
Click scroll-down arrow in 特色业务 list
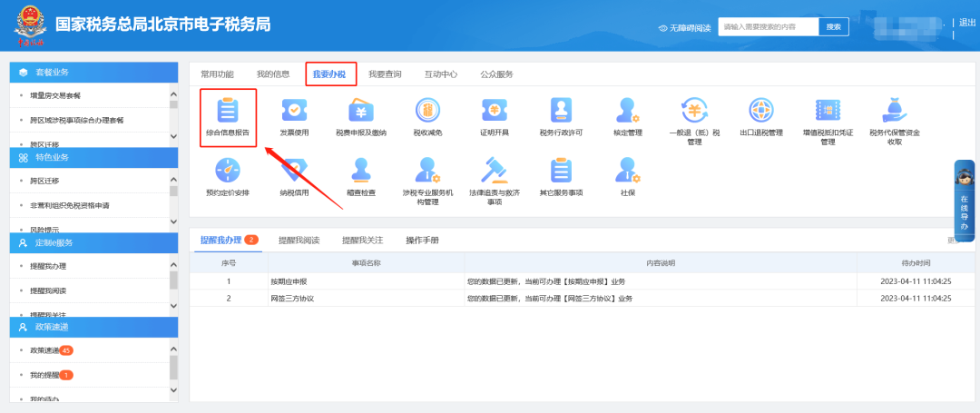[x=173, y=221]
